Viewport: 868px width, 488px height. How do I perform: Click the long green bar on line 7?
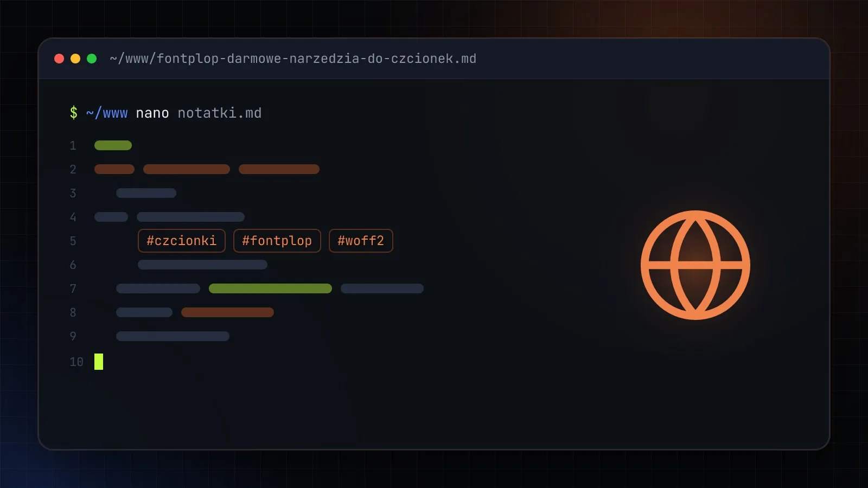pos(270,288)
